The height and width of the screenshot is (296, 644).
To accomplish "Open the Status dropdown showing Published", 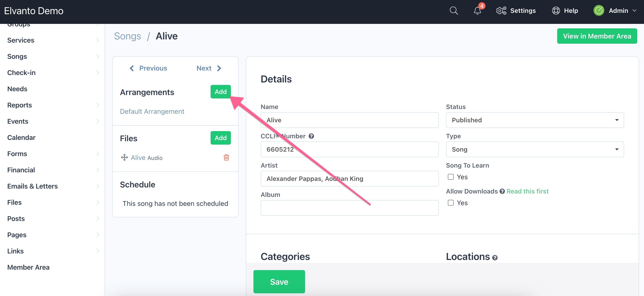I will coord(535,120).
